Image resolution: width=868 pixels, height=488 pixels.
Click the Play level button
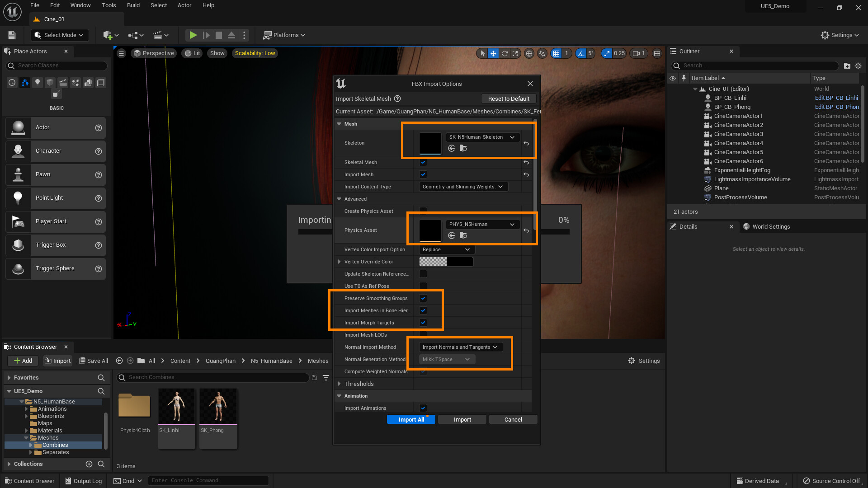[x=193, y=35]
